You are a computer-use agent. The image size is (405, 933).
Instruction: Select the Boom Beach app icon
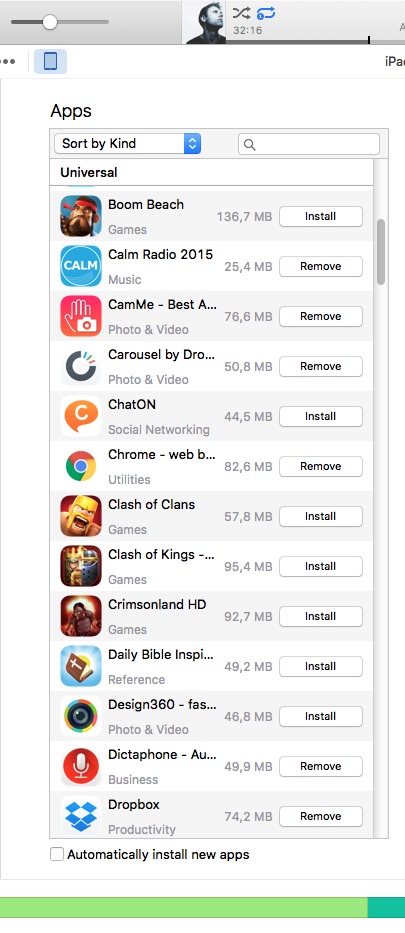[x=81, y=216]
